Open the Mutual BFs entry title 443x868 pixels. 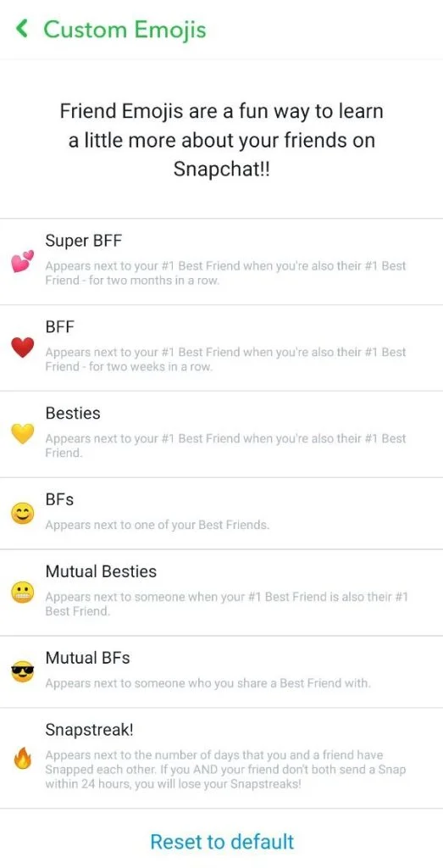(x=87, y=658)
